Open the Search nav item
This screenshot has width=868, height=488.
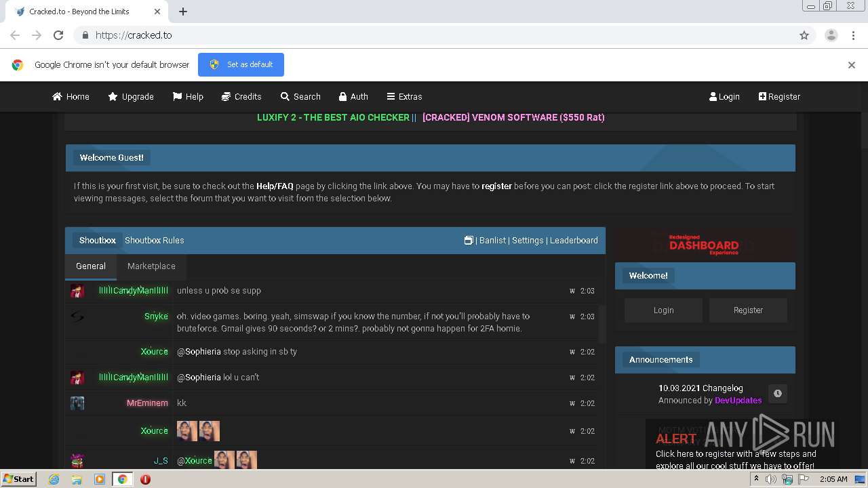coord(300,96)
